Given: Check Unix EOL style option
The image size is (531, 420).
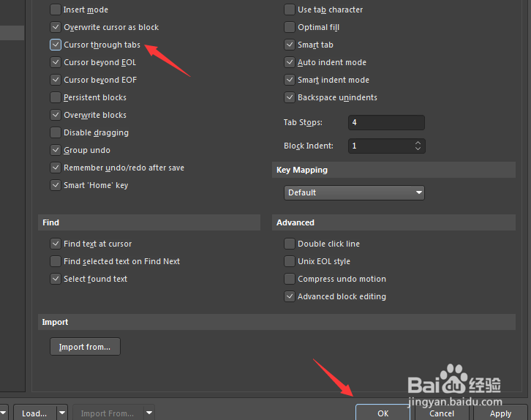Looking at the screenshot, I should pos(289,261).
